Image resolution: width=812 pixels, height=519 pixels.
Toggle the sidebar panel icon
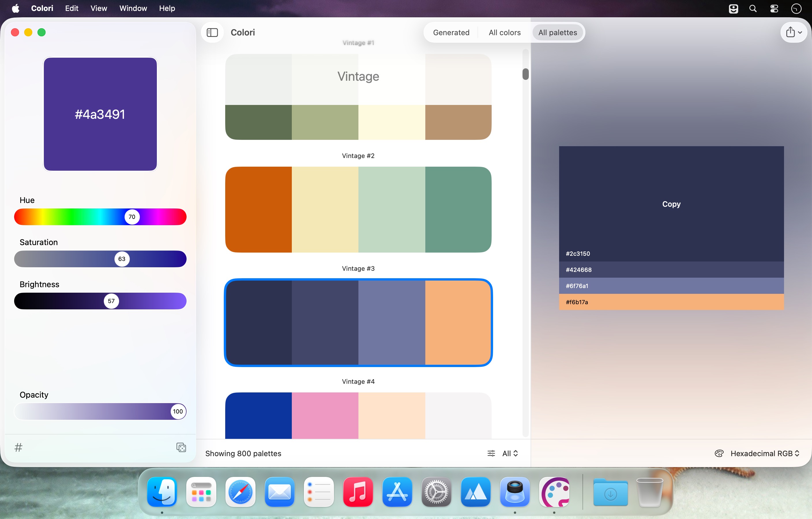click(212, 33)
